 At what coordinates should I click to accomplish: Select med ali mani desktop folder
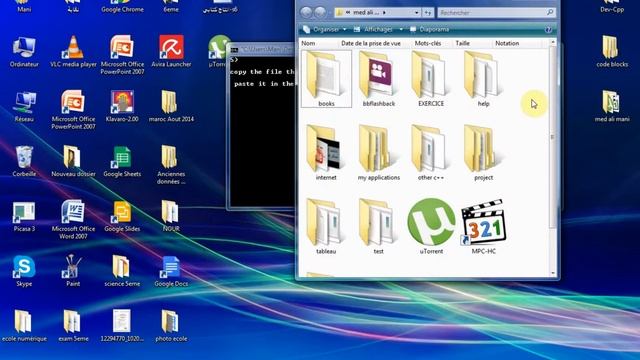click(x=612, y=107)
